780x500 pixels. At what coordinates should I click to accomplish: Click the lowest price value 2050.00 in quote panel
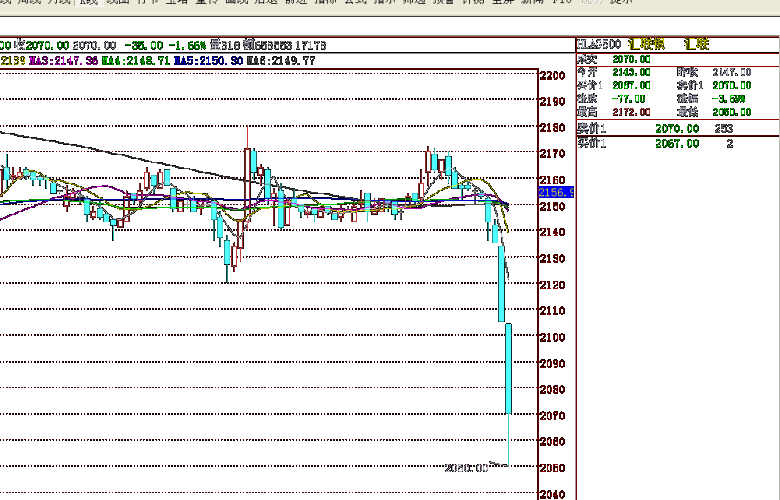pos(731,112)
